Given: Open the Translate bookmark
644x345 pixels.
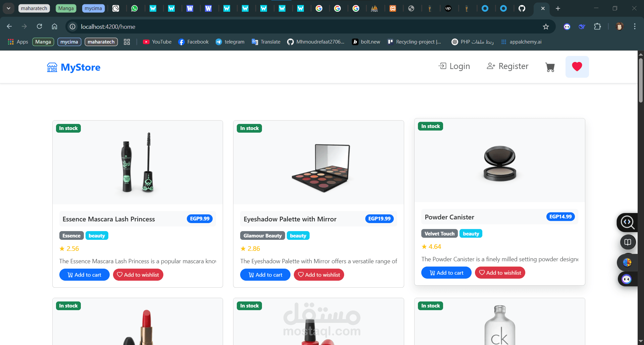Looking at the screenshot, I should pyautogui.click(x=266, y=42).
